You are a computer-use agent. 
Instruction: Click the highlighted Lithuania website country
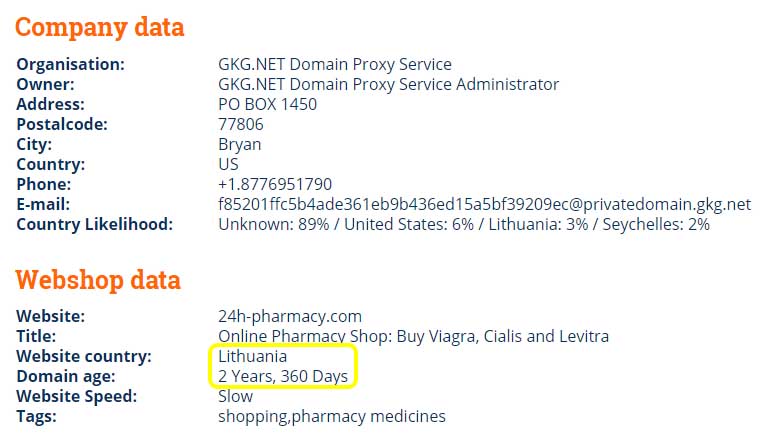[252, 356]
